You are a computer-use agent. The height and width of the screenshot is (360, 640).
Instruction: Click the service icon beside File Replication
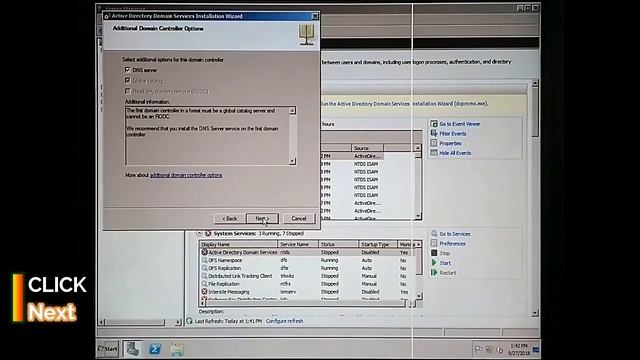pyautogui.click(x=204, y=284)
